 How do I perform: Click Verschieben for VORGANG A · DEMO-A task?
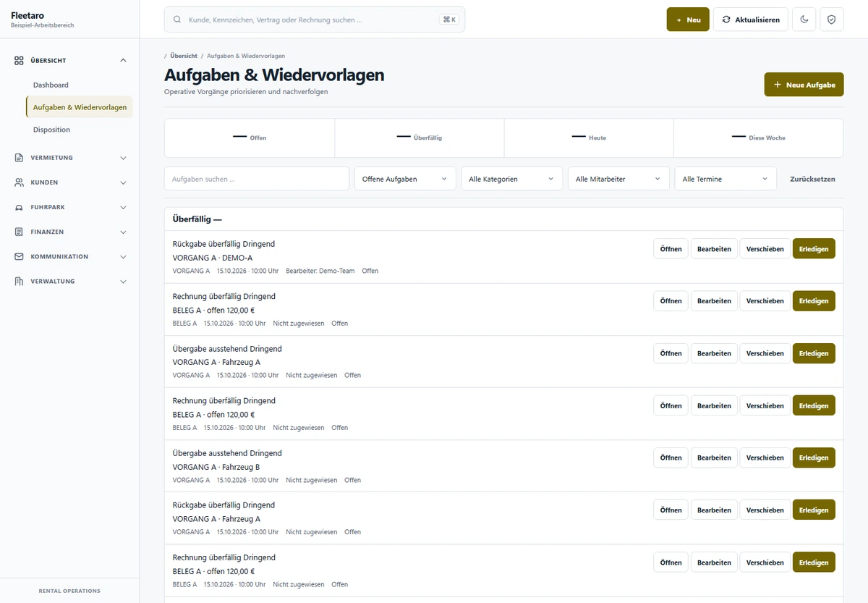[765, 249]
